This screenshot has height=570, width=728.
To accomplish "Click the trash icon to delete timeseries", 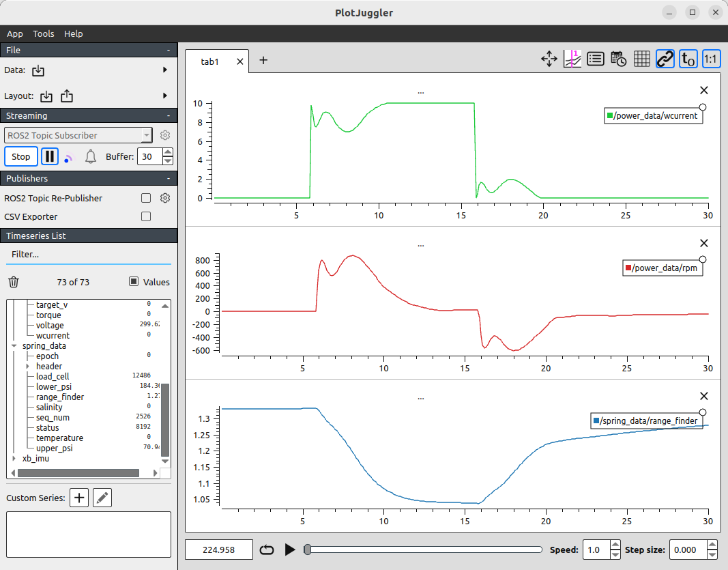I will pyautogui.click(x=14, y=282).
